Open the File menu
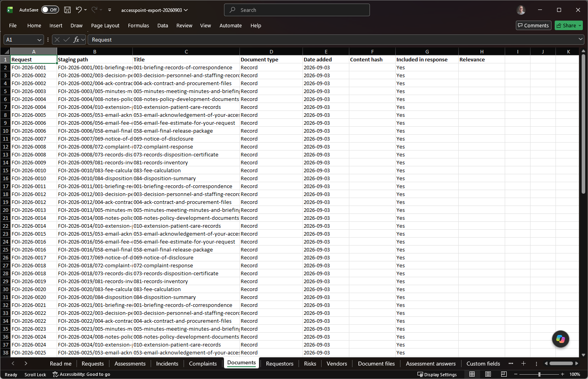The width and height of the screenshot is (588, 379). tap(13, 25)
